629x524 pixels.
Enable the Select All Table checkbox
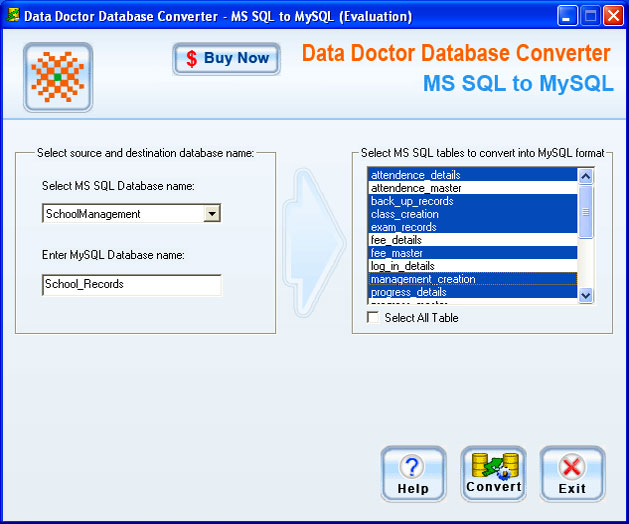[373, 317]
